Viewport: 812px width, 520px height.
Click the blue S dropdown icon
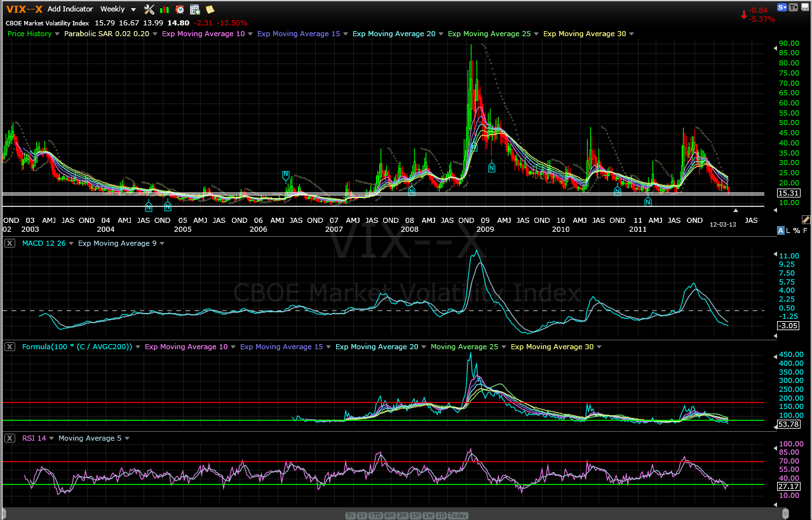[x=782, y=7]
